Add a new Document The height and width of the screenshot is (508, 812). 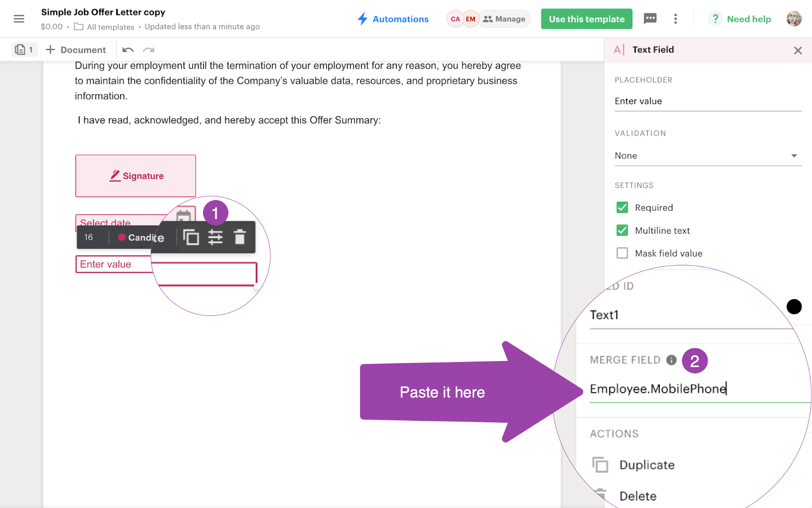pyautogui.click(x=76, y=49)
